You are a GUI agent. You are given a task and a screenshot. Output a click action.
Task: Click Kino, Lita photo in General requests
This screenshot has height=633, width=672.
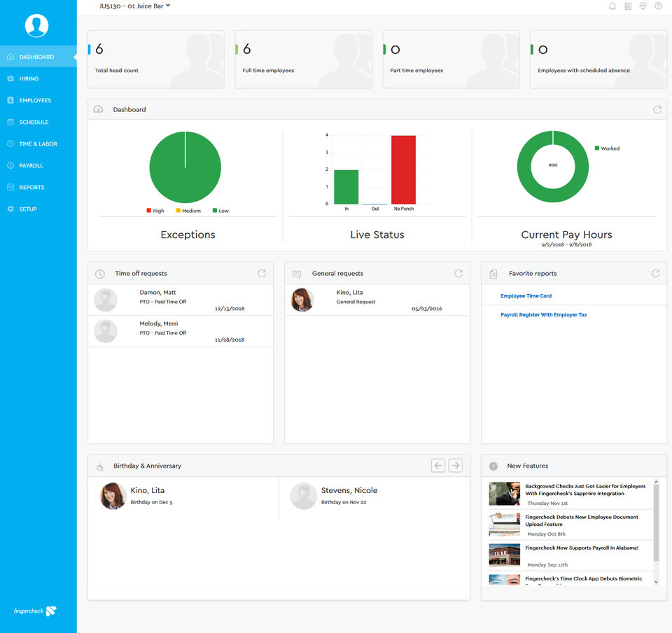click(x=302, y=300)
